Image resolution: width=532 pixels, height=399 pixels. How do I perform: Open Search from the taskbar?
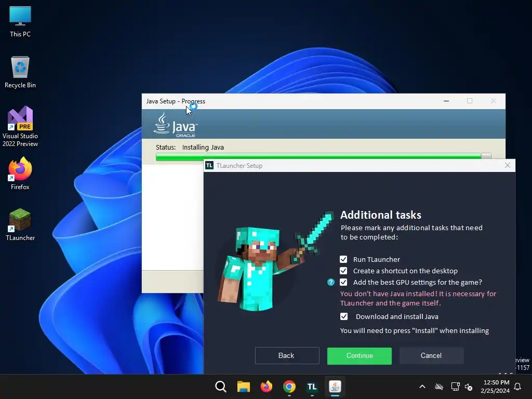[220, 387]
